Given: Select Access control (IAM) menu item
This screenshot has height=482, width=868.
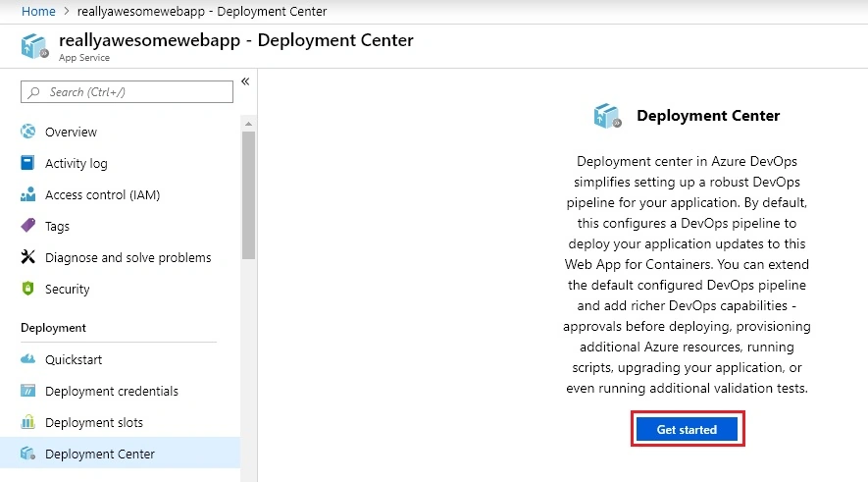Looking at the screenshot, I should pyautogui.click(x=120, y=194).
